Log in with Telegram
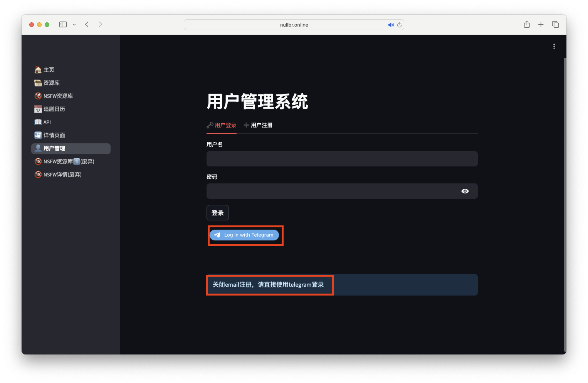 pos(245,235)
